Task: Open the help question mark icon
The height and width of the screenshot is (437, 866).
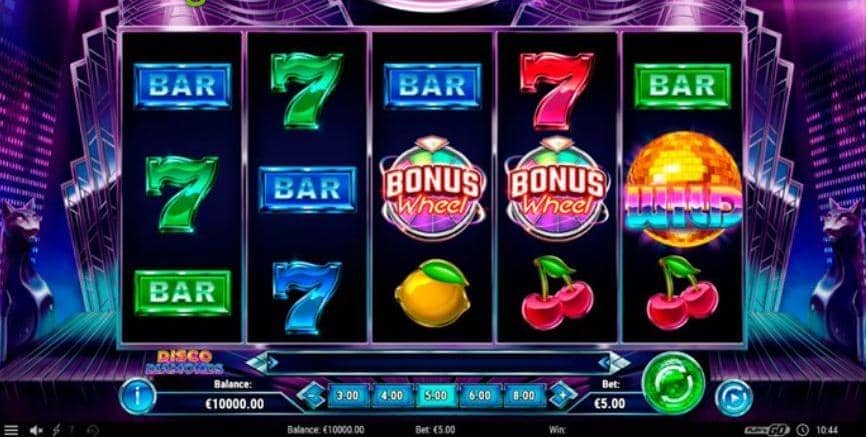Action: (71, 430)
